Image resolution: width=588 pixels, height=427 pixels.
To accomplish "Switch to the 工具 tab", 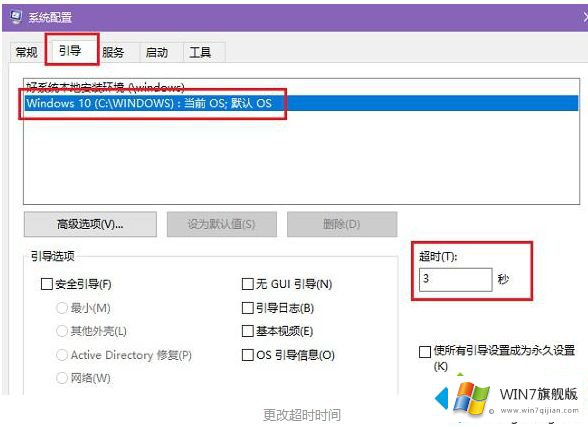I will pyautogui.click(x=200, y=52).
